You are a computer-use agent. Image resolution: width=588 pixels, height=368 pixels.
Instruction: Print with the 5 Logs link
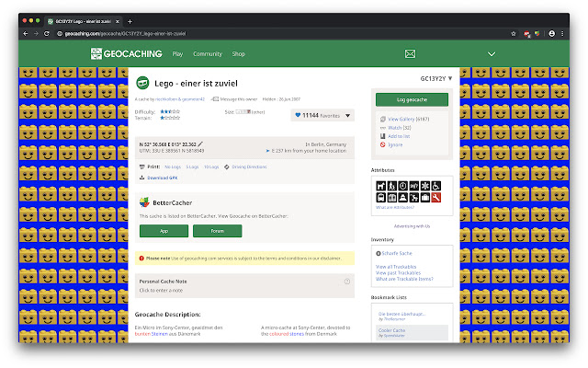192,167
